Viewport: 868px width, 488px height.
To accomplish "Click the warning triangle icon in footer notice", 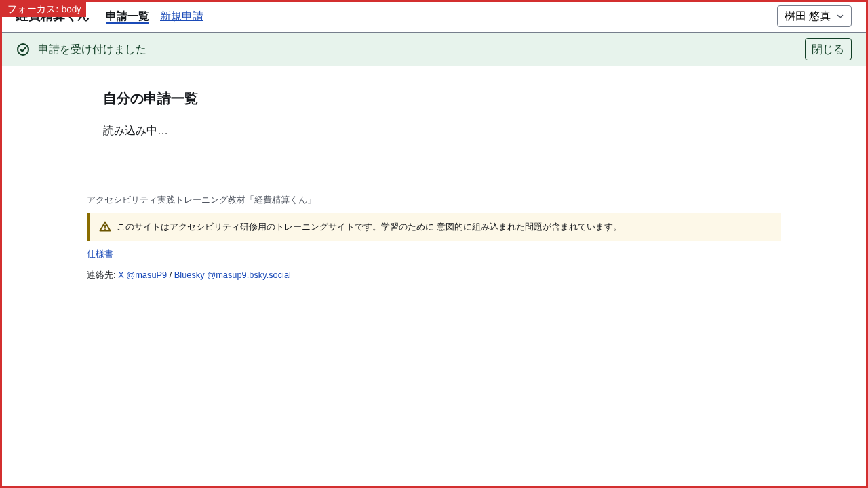I will [105, 227].
